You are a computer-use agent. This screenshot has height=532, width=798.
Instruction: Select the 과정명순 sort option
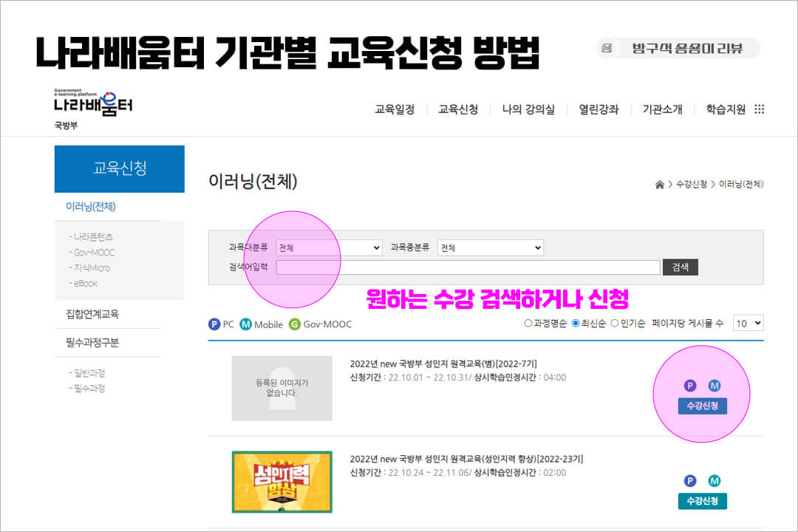pos(528,324)
